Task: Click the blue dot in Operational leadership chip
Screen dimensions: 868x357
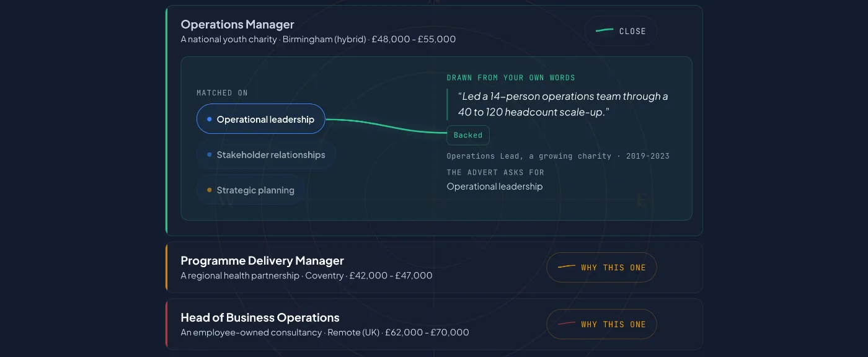Action: click(x=210, y=119)
